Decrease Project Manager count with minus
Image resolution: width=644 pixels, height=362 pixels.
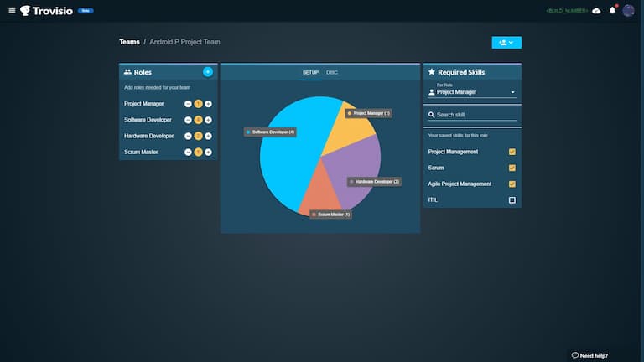[x=188, y=104]
